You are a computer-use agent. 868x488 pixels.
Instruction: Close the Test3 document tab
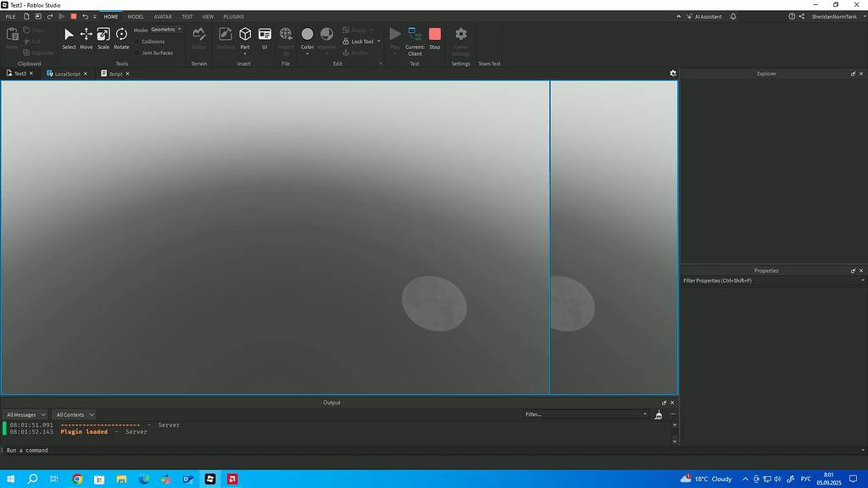click(x=31, y=74)
